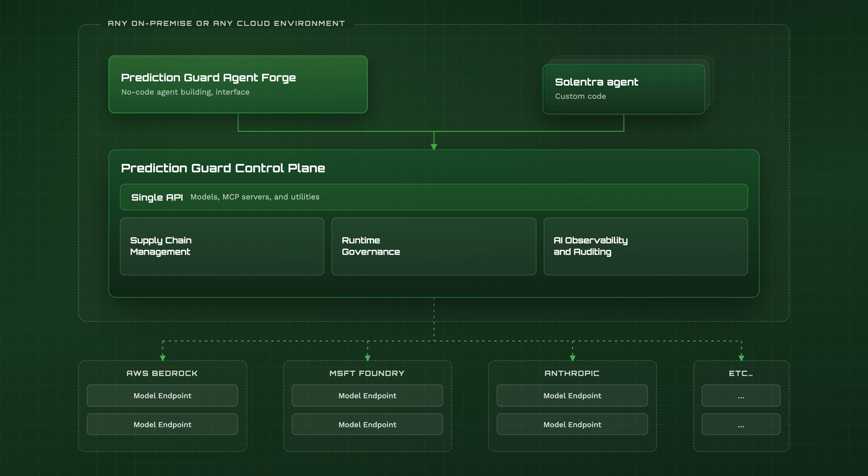This screenshot has height=476, width=868.
Task: Click the Anthropic group title
Action: coord(572,373)
